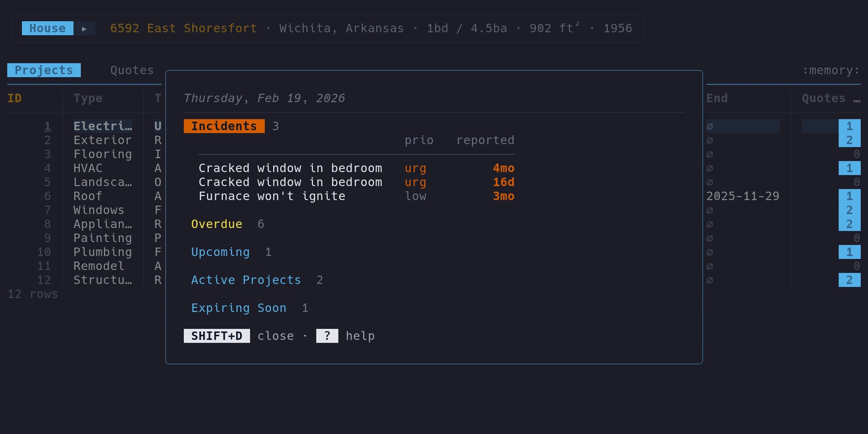The height and width of the screenshot is (434, 868).
Task: Click the SHIFT+D close badge
Action: (x=217, y=336)
